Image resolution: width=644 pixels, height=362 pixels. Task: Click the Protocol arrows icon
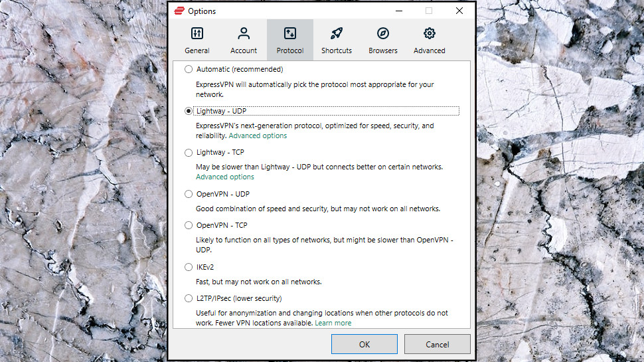click(x=290, y=33)
